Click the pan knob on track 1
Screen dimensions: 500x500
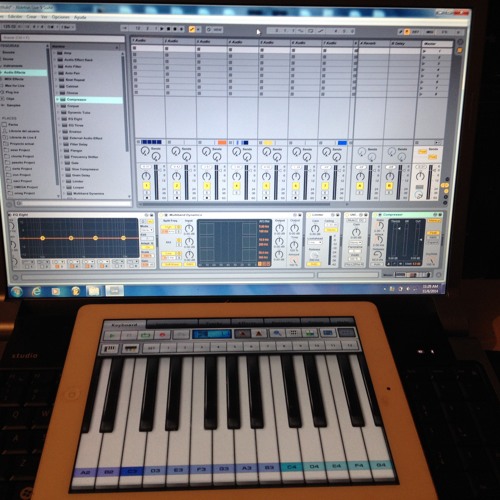146,176
